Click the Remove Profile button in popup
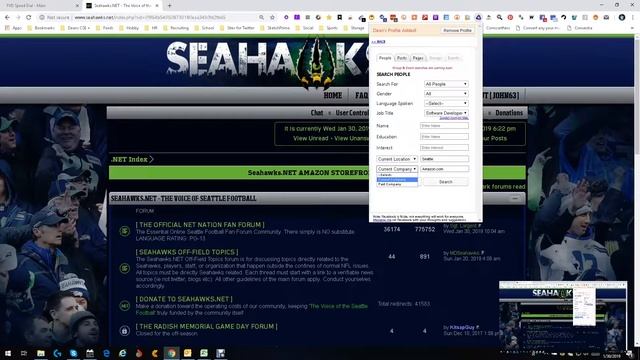The height and width of the screenshot is (360, 640). click(x=457, y=30)
